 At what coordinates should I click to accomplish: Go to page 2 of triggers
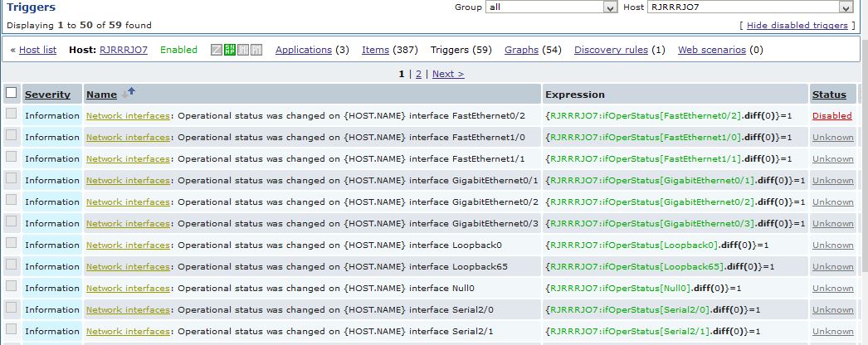(x=418, y=74)
